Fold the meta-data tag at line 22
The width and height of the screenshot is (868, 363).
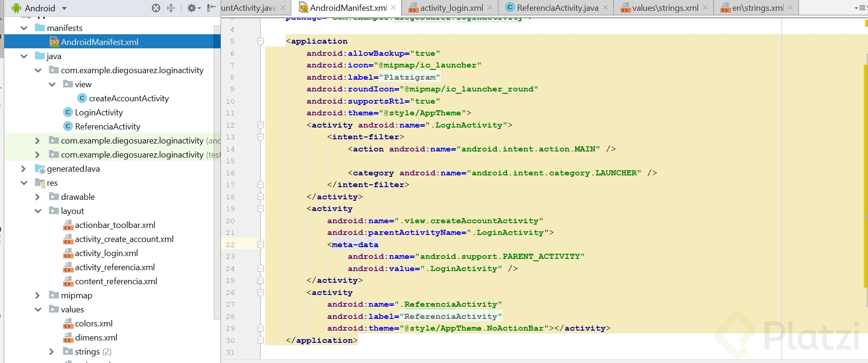pyautogui.click(x=260, y=245)
